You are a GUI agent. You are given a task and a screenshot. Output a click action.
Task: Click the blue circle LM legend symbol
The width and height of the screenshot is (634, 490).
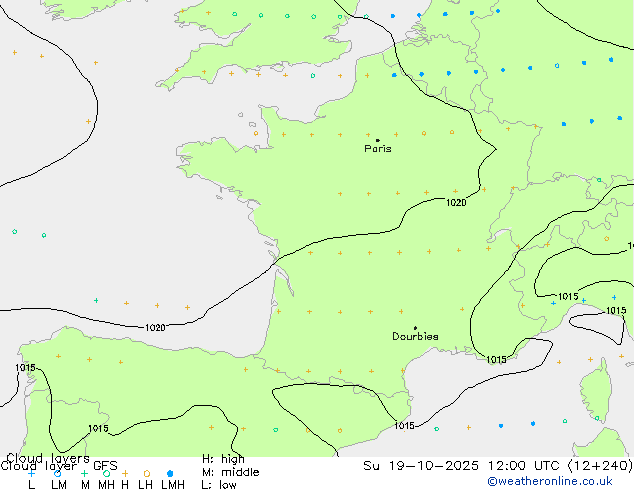tap(57, 473)
